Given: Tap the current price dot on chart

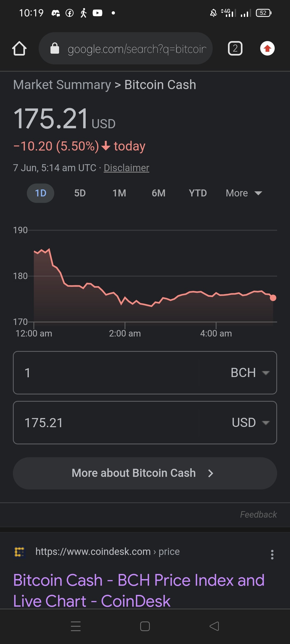Looking at the screenshot, I should tap(273, 298).
